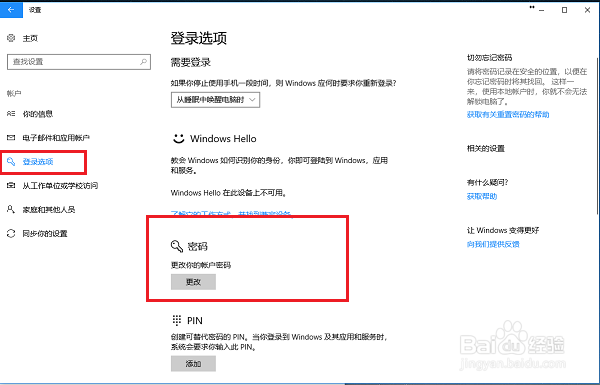Screen dimensions: 600x385
Task: Focus the 查找设置 search box
Action: (79, 62)
